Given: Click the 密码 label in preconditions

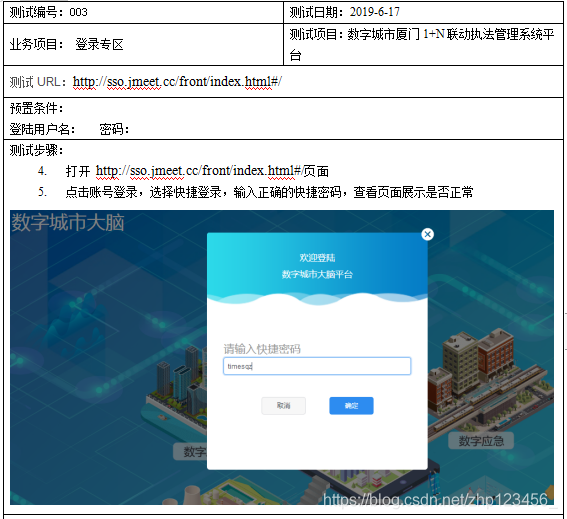Looking at the screenshot, I should click(x=114, y=129).
